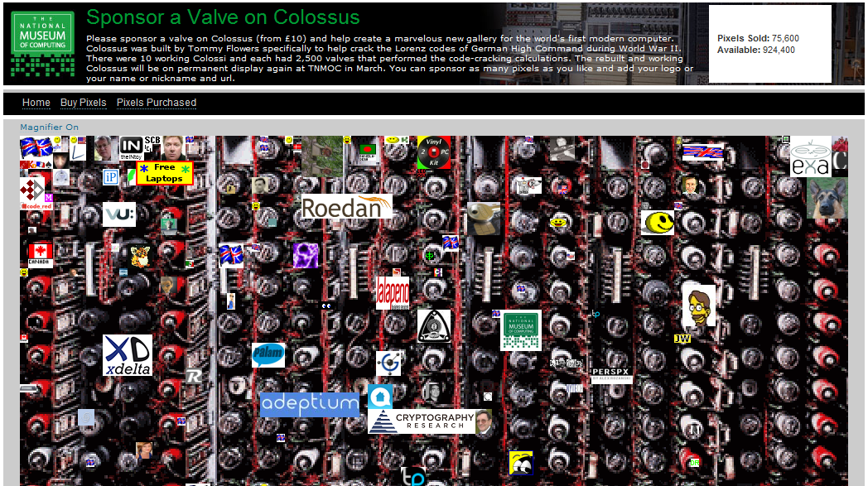868x486 pixels.
Task: Open the Bangladesh flag tile
Action: 368,152
